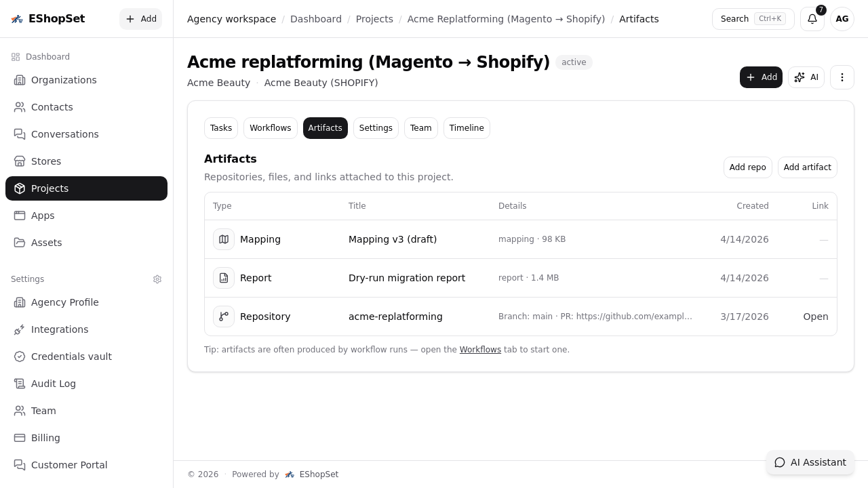Follow the Workflows link in the tip
The height and width of the screenshot is (488, 868).
[480, 350]
